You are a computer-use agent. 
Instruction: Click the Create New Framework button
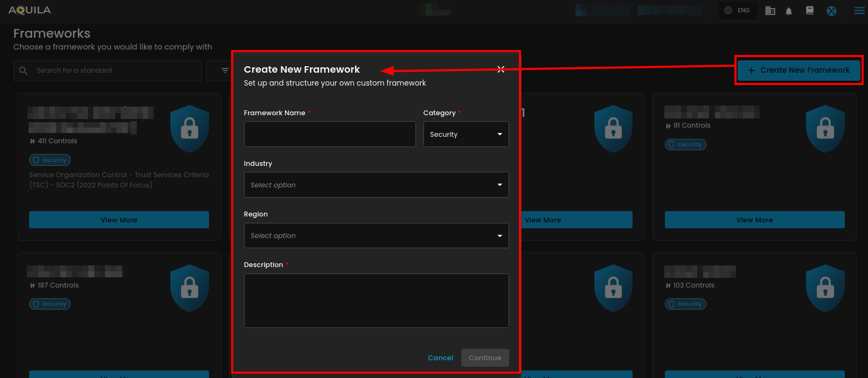coord(798,70)
